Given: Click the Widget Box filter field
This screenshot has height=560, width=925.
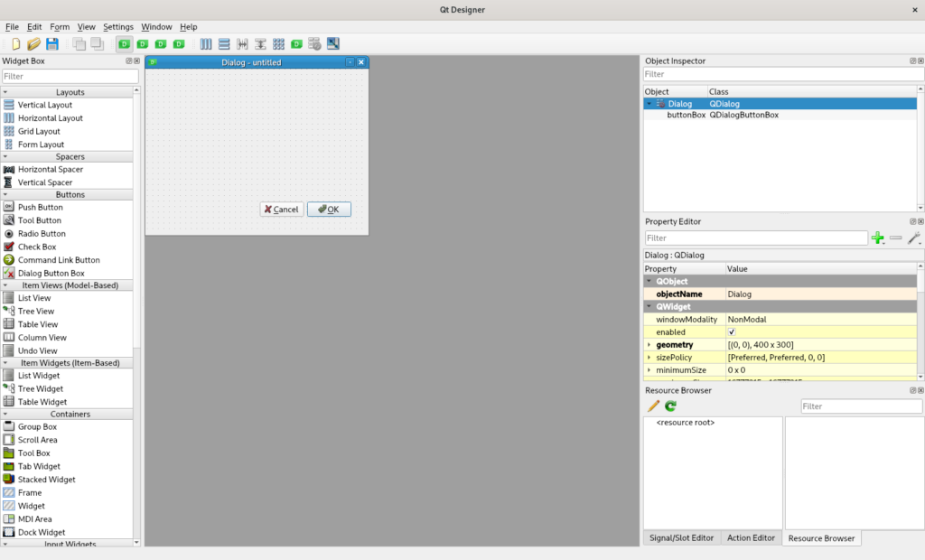Looking at the screenshot, I should tap(70, 76).
